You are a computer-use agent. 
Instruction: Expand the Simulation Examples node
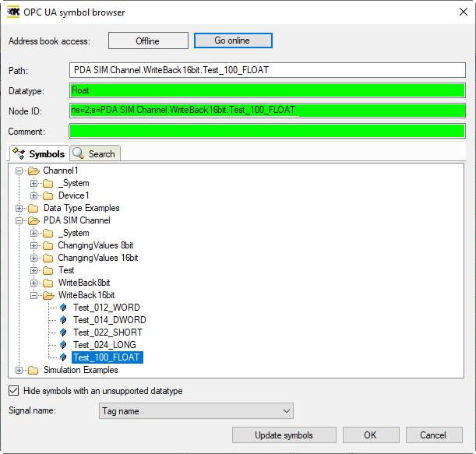tap(19, 370)
